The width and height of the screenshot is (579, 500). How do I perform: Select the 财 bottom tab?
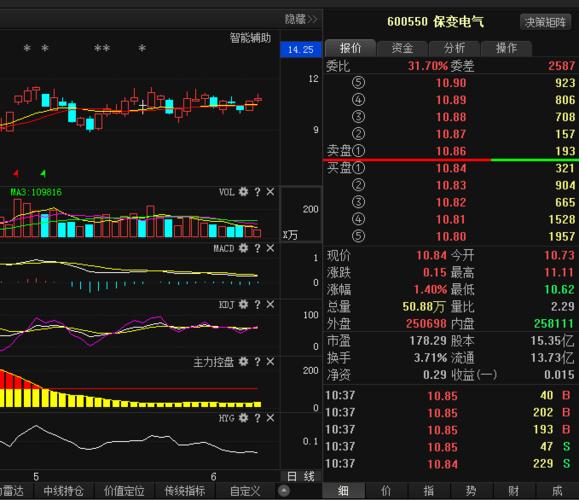514,491
